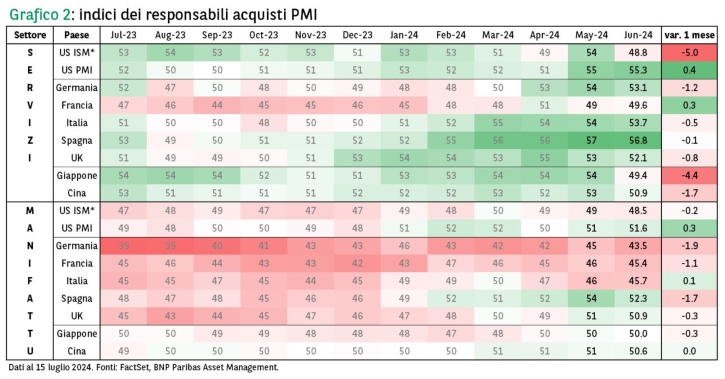The height and width of the screenshot is (379, 725).
Task: Select the Jul-23 column header
Action: 123,35
